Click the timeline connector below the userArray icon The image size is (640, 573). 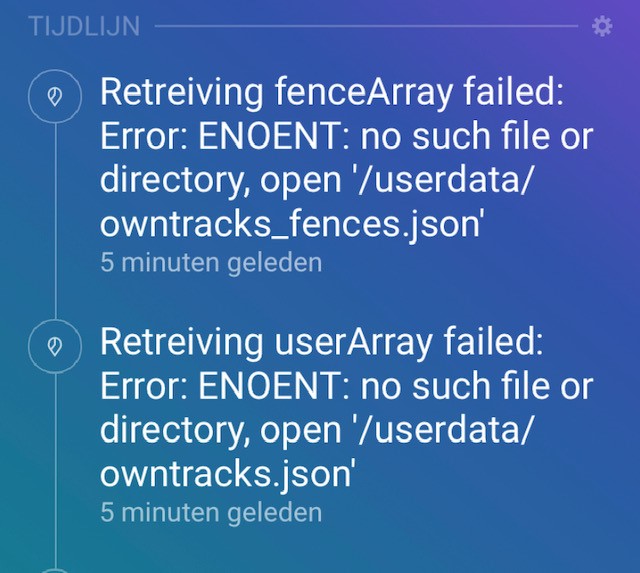point(55,470)
